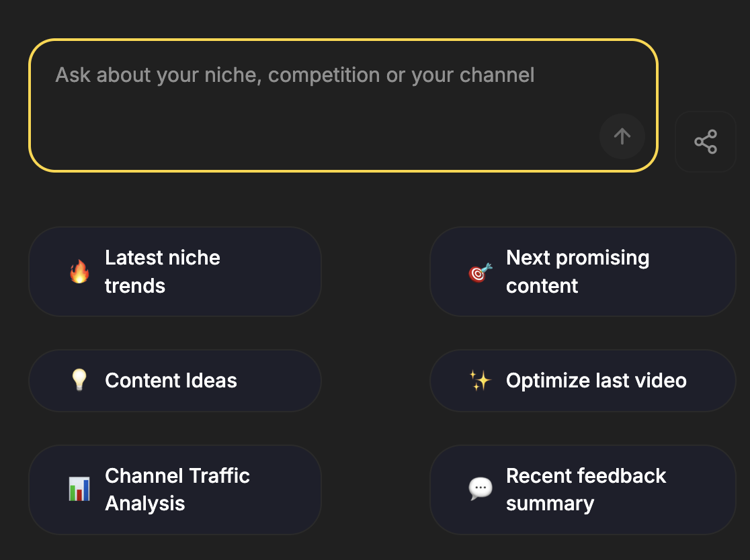The image size is (750, 560).
Task: Click the send arrow button
Action: click(x=622, y=136)
